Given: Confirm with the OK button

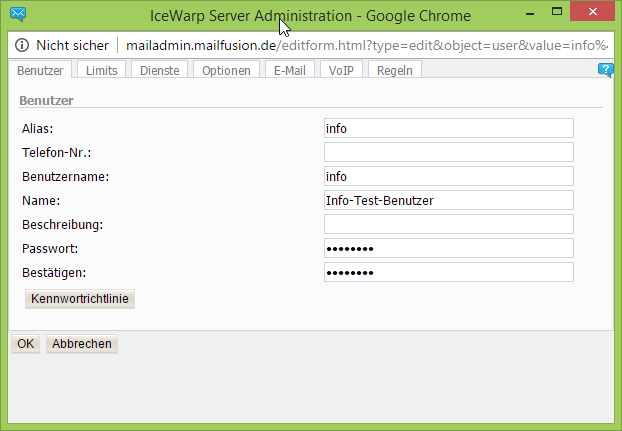Looking at the screenshot, I should [x=25, y=343].
